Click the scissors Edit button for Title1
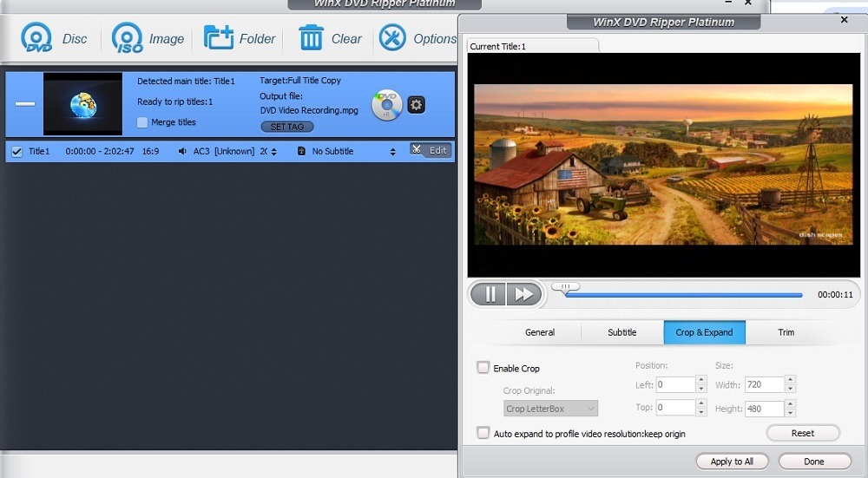The width and height of the screenshot is (868, 478). tap(431, 150)
